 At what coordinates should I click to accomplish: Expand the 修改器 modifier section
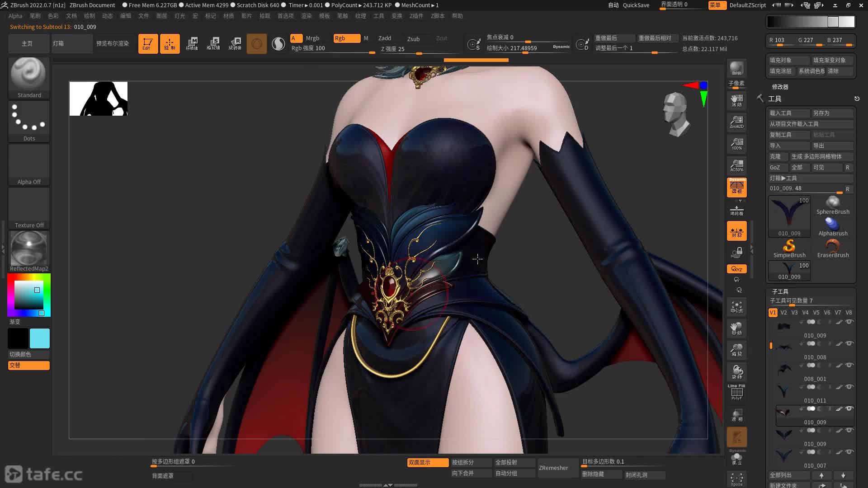pos(780,87)
